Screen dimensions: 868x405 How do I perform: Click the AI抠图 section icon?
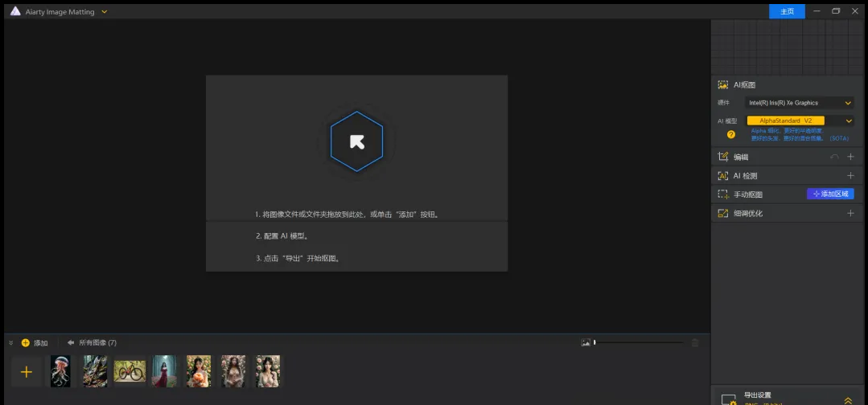click(722, 85)
